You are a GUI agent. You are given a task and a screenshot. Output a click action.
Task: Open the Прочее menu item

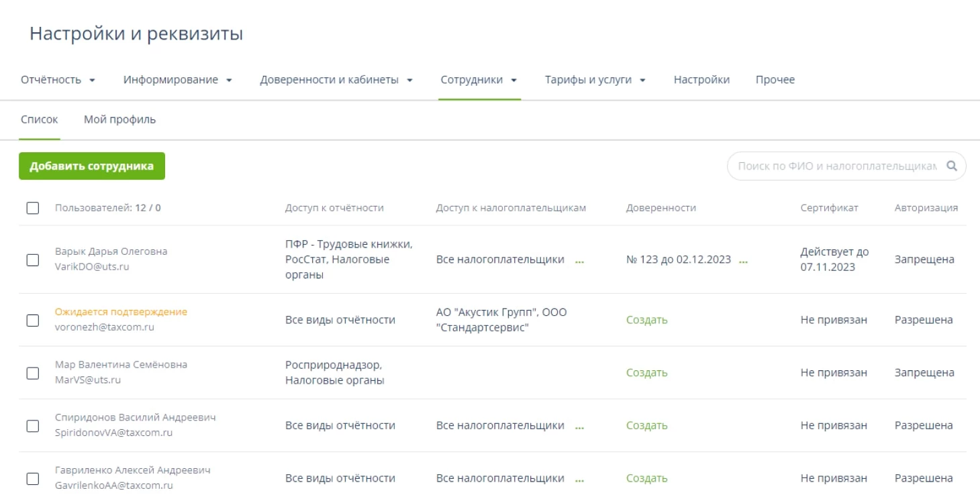click(x=775, y=80)
